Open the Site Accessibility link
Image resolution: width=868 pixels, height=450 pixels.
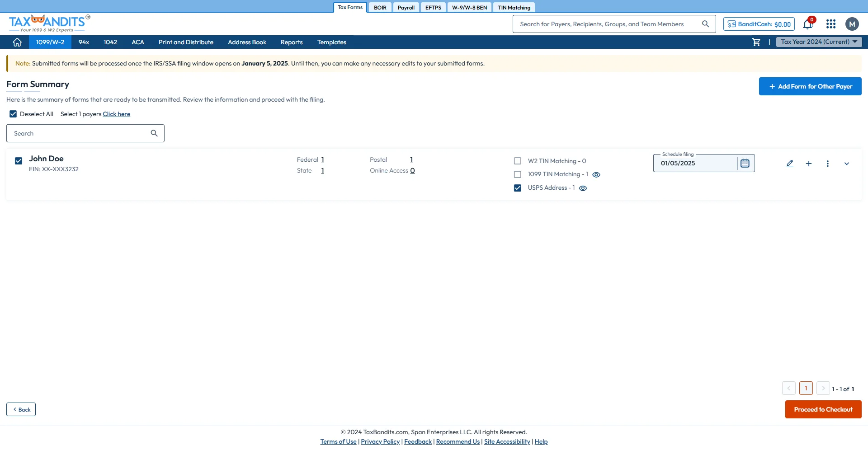coord(507,441)
